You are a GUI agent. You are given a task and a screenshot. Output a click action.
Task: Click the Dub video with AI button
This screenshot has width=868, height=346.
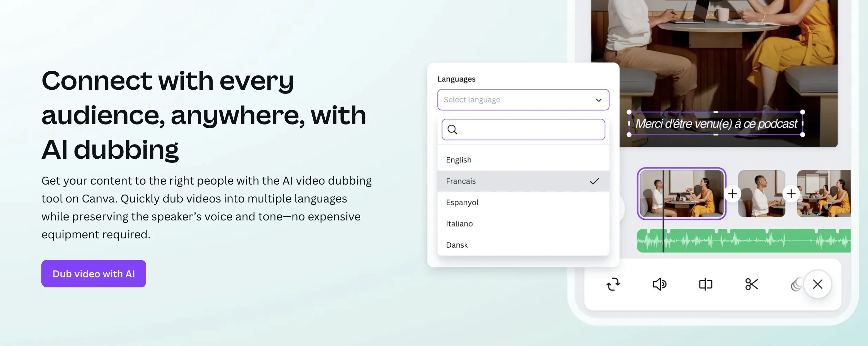coord(93,274)
